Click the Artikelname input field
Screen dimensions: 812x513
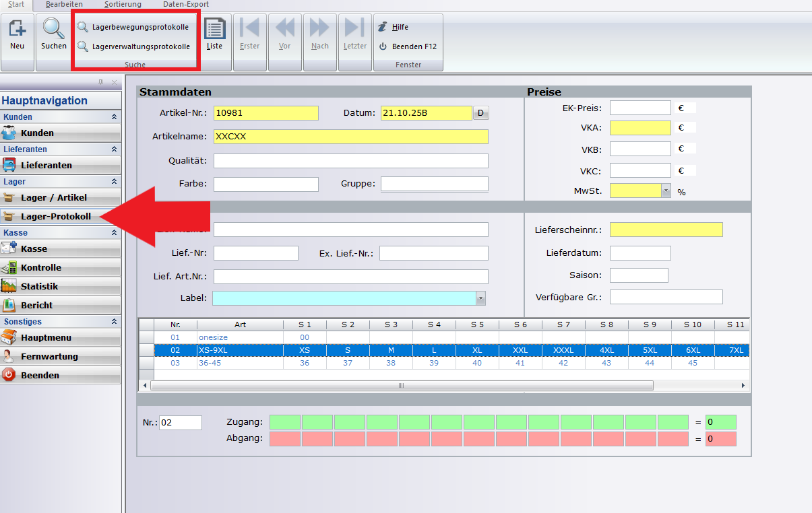click(350, 137)
